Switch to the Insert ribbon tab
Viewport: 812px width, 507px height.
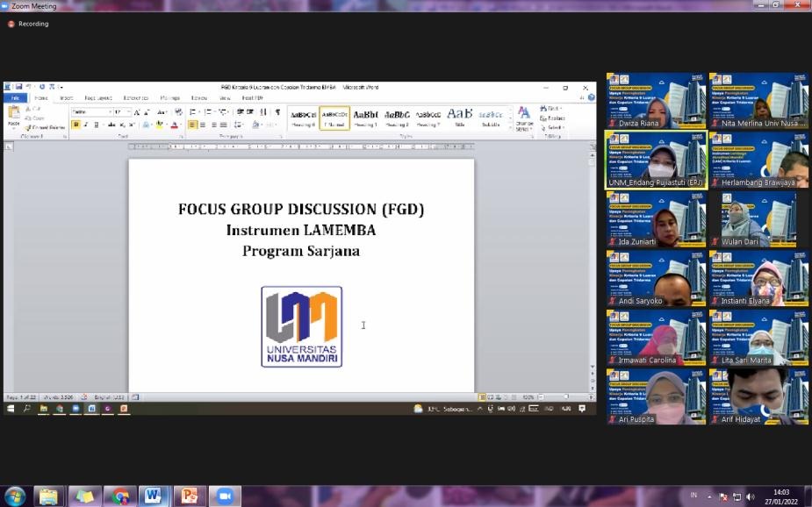[x=66, y=98]
